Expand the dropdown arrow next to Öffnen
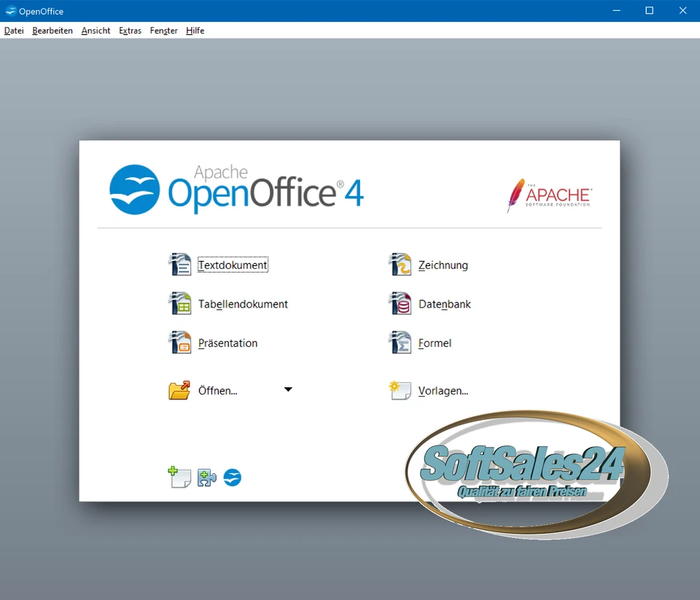700x600 pixels. [288, 389]
